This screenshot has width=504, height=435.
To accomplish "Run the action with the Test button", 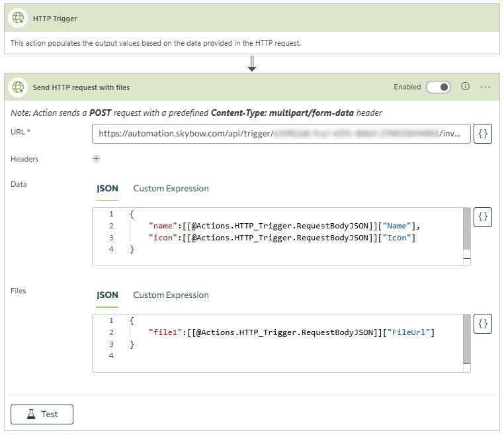I will (x=42, y=414).
